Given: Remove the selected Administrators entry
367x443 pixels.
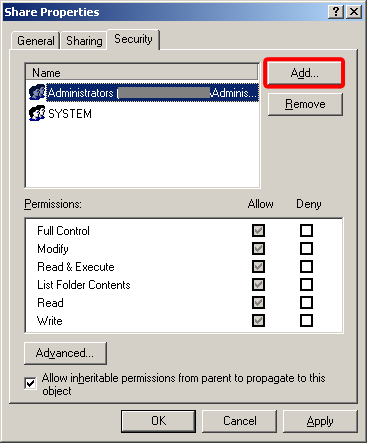Looking at the screenshot, I should [305, 104].
